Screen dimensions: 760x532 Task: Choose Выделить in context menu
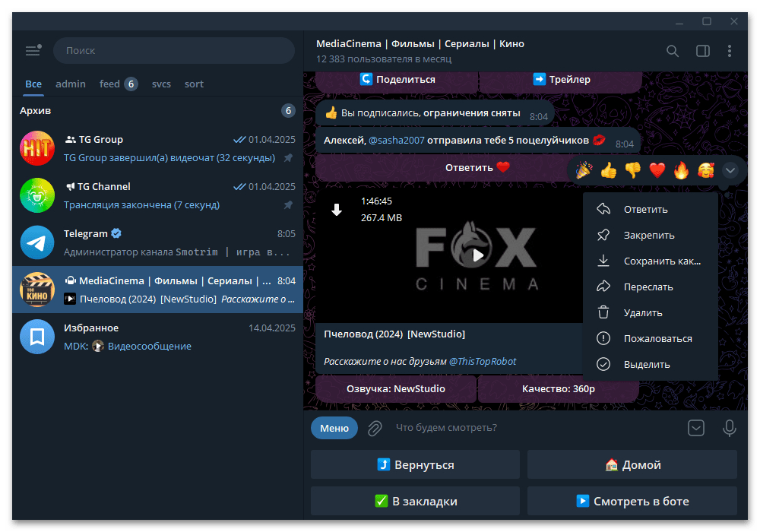pos(650,364)
